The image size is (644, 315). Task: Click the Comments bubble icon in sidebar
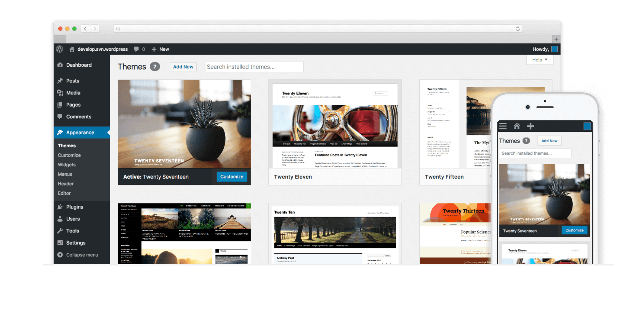click(x=60, y=117)
